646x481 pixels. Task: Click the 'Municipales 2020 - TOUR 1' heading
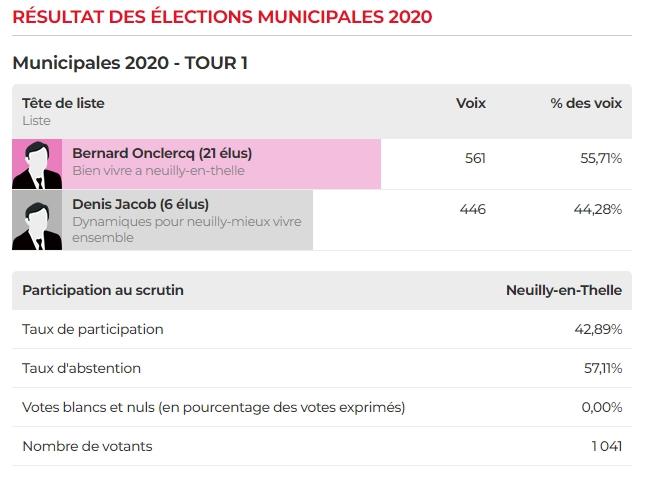[x=130, y=63]
